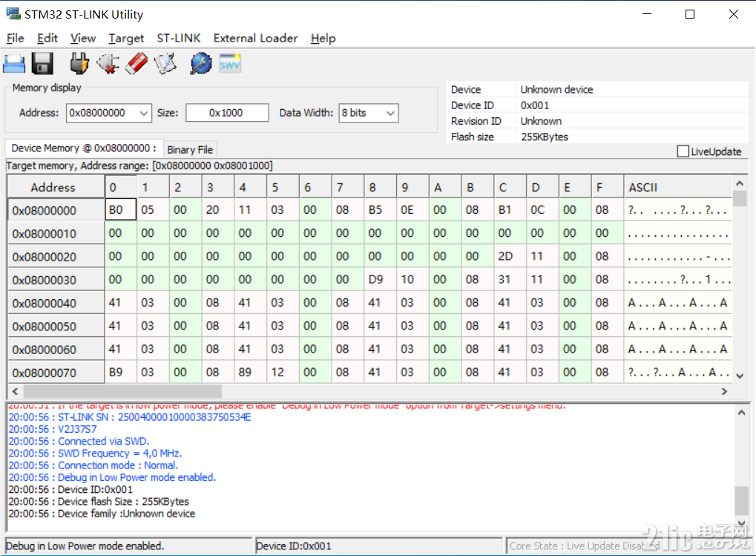Select the D9 cell in row 0x08000030
The height and width of the screenshot is (556, 756).
(380, 279)
